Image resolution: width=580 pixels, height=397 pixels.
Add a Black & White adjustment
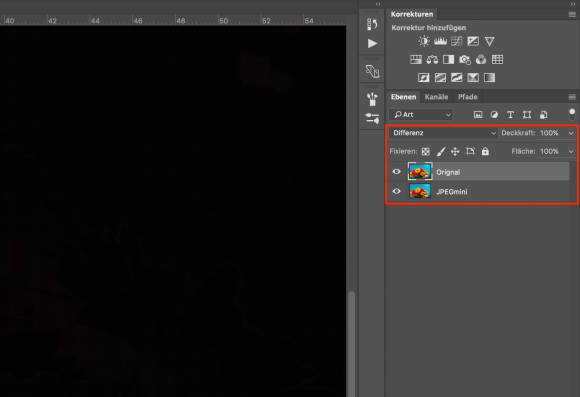pyautogui.click(x=448, y=60)
